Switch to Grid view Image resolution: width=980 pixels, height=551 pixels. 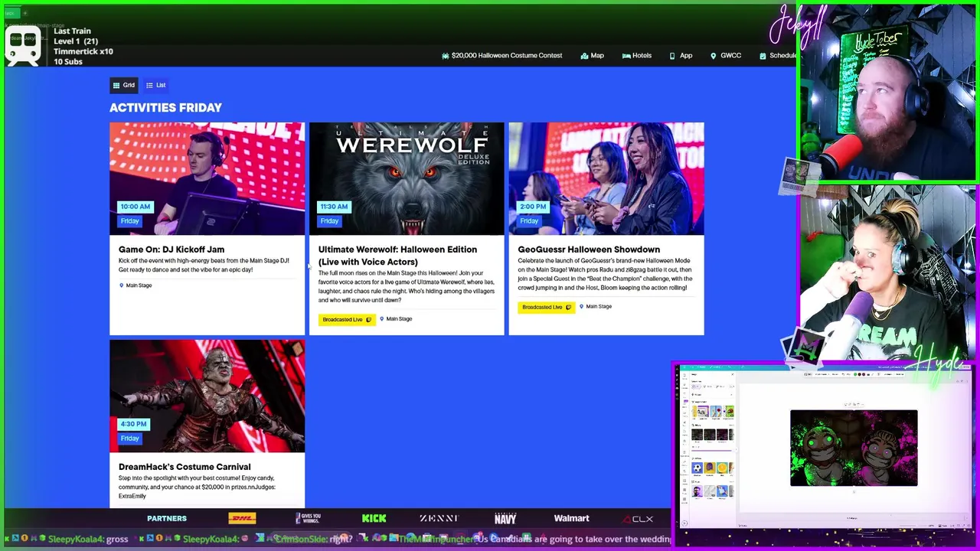(123, 85)
